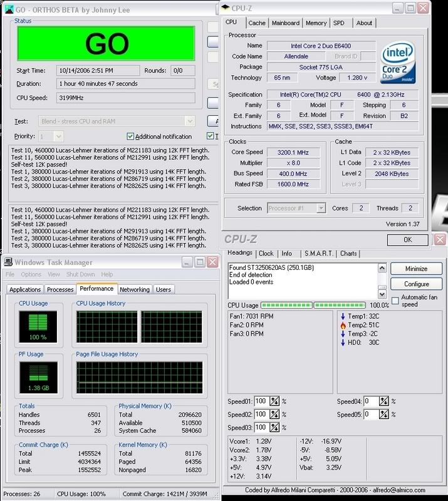Open the Users tab in Task Manager
This screenshot has width=448, height=501.
tap(164, 289)
